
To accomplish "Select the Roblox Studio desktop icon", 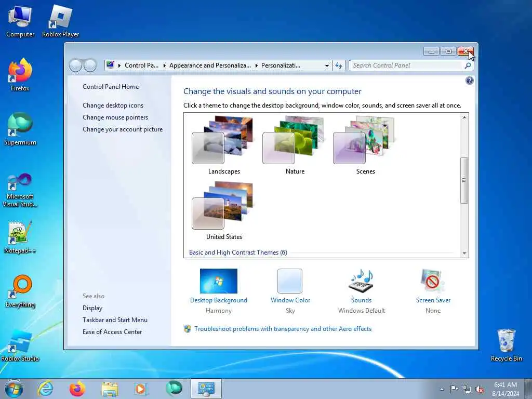I will 20,345.
